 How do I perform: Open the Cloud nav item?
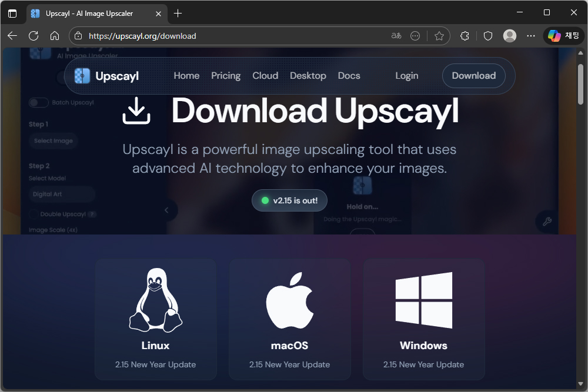[265, 76]
